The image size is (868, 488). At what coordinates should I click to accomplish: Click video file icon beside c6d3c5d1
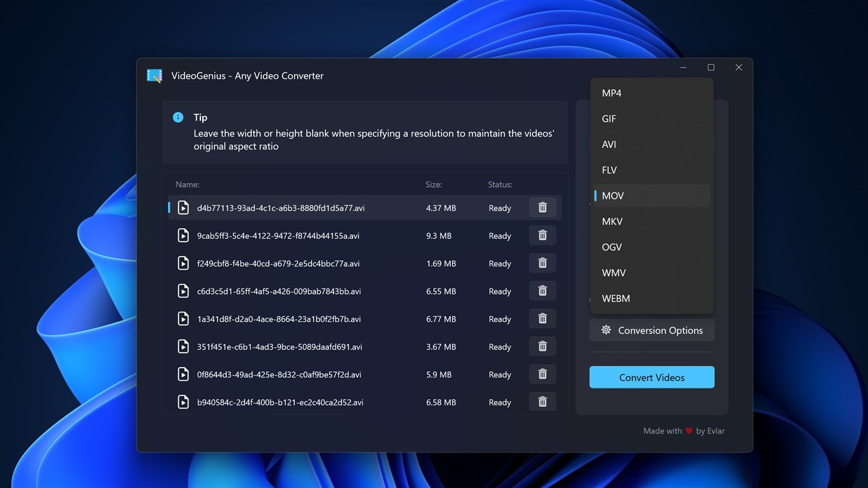tap(183, 291)
